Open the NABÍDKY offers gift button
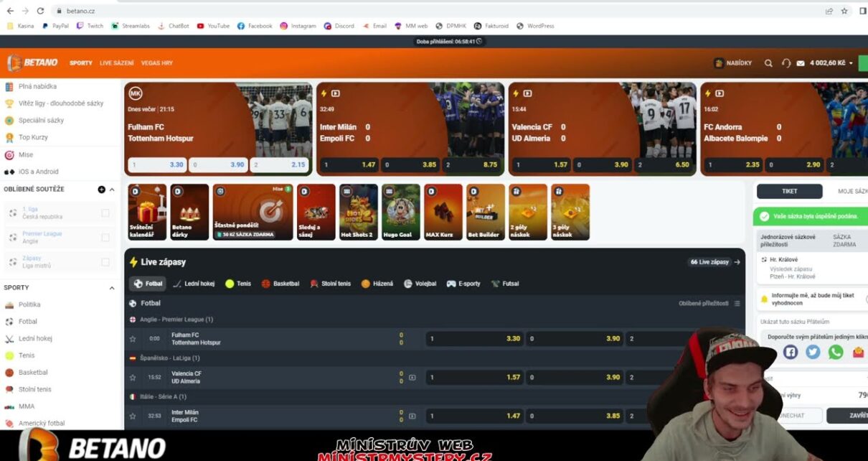Viewport: 868px width, 461px height. coord(733,63)
